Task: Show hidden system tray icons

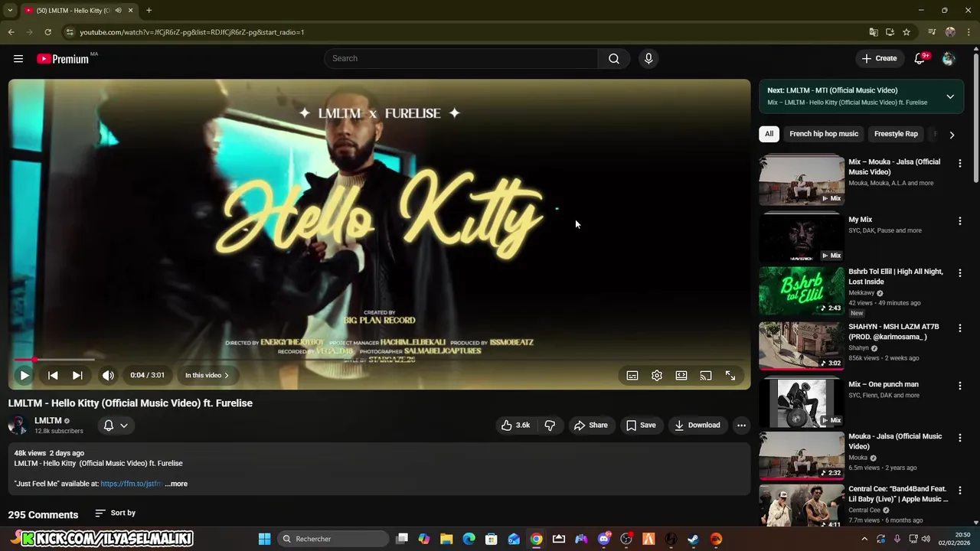Action: (x=865, y=540)
